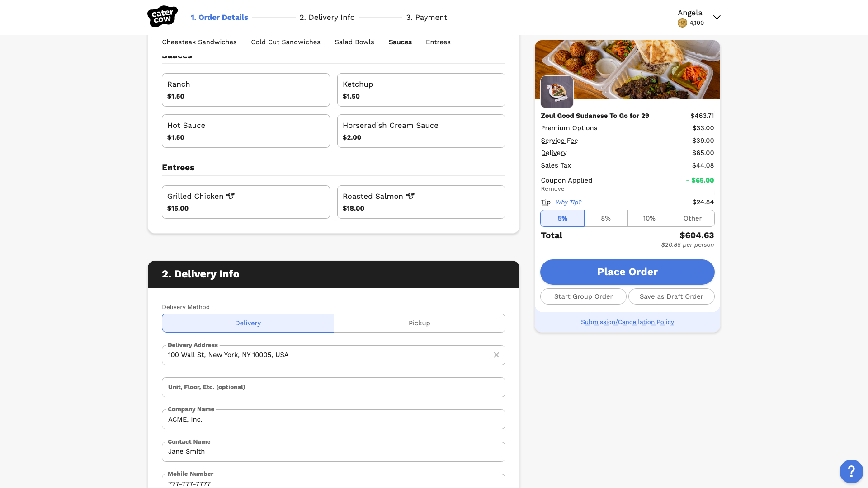This screenshot has width=868, height=488.
Task: Select the 8% tip option
Action: point(606,218)
